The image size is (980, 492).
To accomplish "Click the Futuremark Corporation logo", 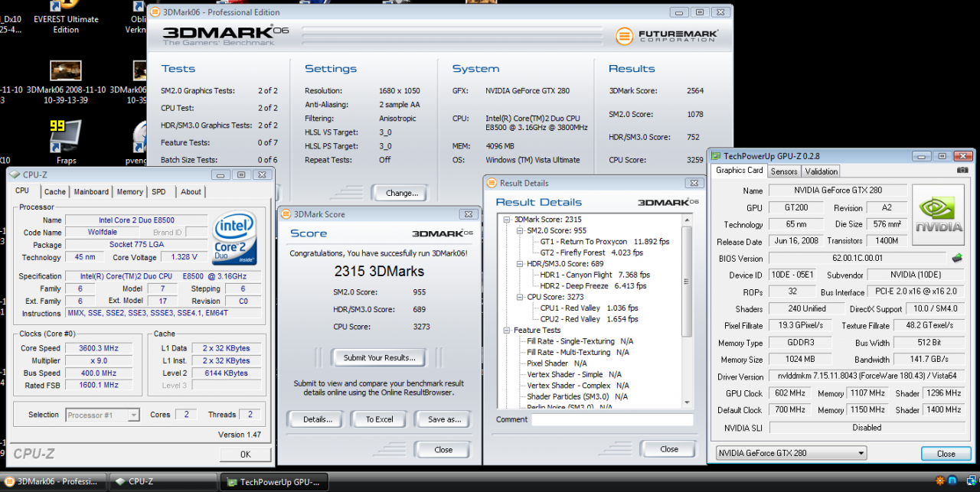I will 666,36.
